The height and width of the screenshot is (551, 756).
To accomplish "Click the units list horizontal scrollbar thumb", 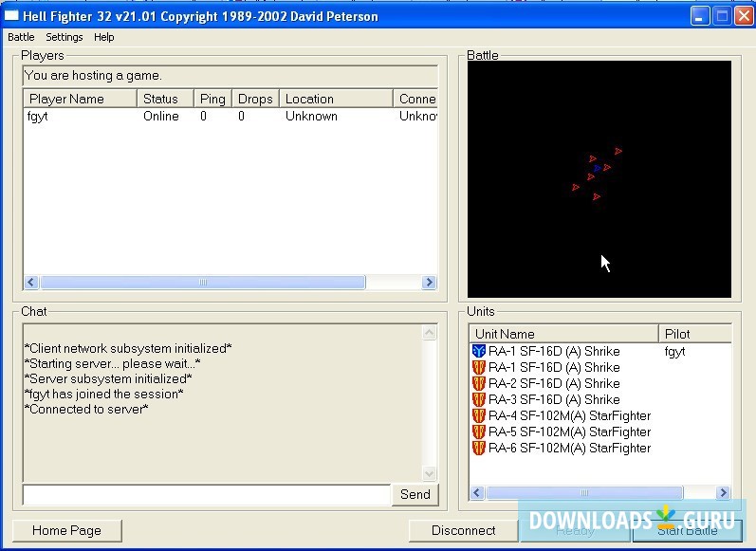I will pyautogui.click(x=584, y=492).
